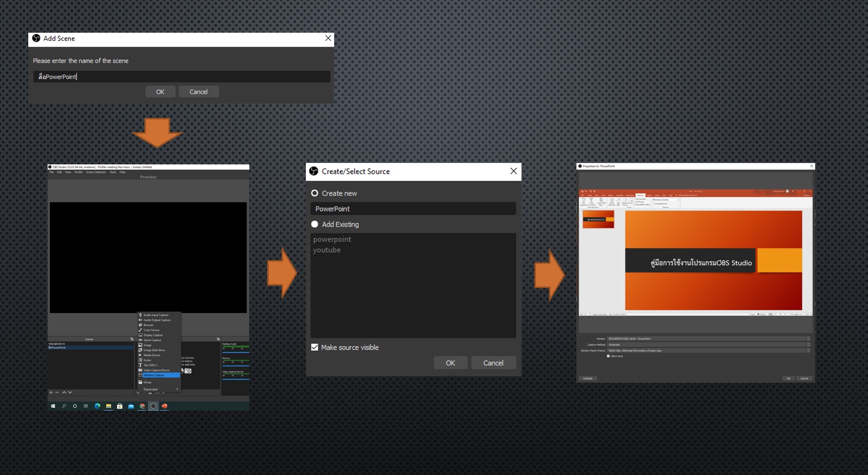
Task: Undock the Sources panel using its float icon
Action: (218, 339)
